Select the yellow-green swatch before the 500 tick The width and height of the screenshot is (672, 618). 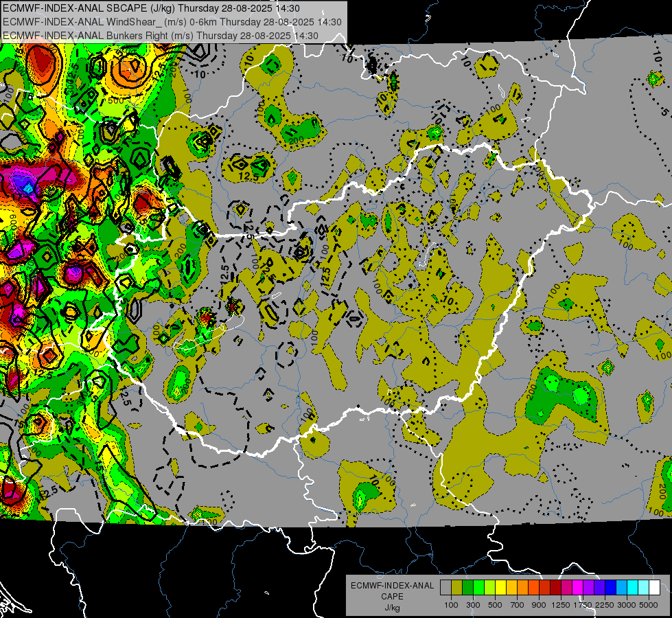tap(489, 587)
